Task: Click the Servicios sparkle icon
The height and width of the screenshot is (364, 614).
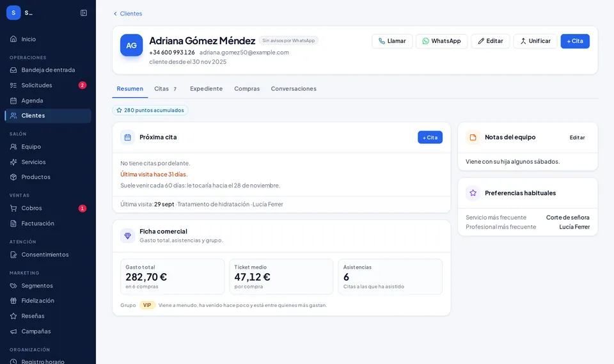Action: (13, 162)
